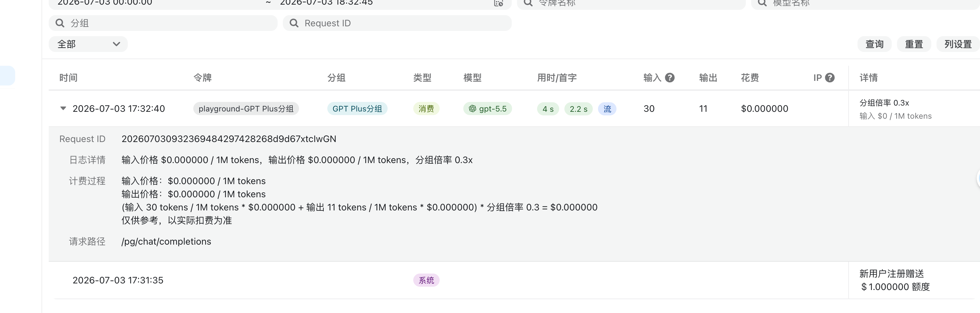The width and height of the screenshot is (980, 313).
Task: Click the 系统 type tag
Action: (426, 280)
